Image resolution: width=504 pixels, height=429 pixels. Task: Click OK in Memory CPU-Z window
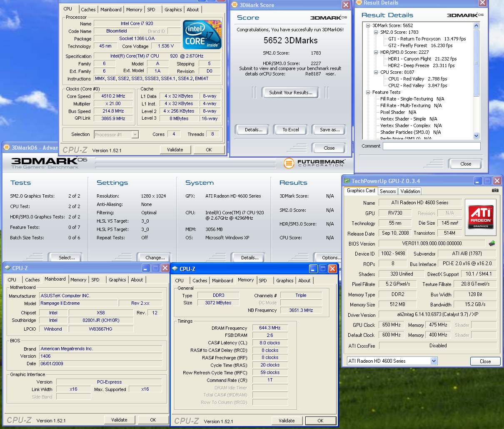pyautogui.click(x=320, y=421)
